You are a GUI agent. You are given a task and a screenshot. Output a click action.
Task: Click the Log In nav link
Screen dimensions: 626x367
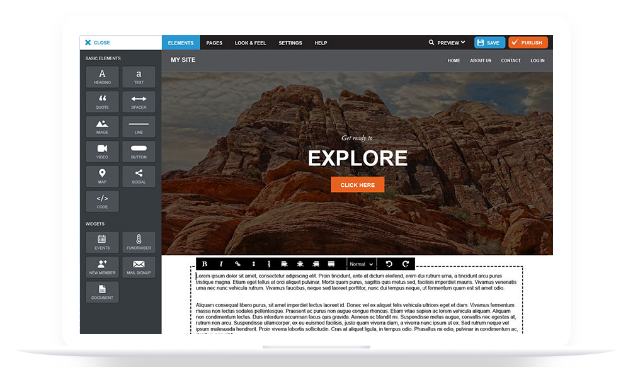(x=537, y=61)
